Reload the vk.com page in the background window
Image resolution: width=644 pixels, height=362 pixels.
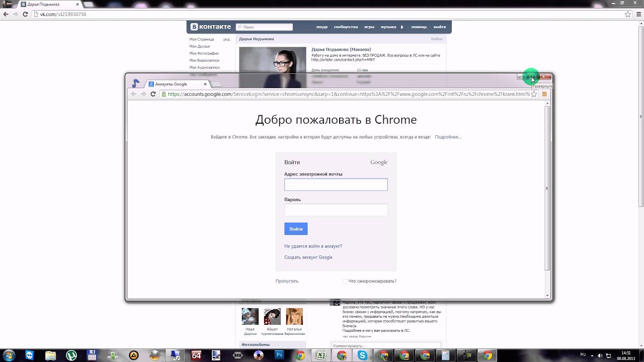click(25, 14)
